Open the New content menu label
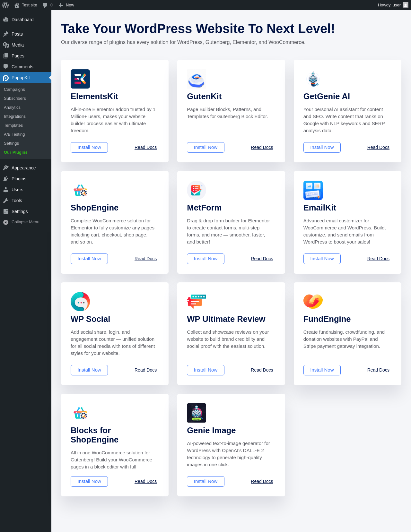 [70, 5]
